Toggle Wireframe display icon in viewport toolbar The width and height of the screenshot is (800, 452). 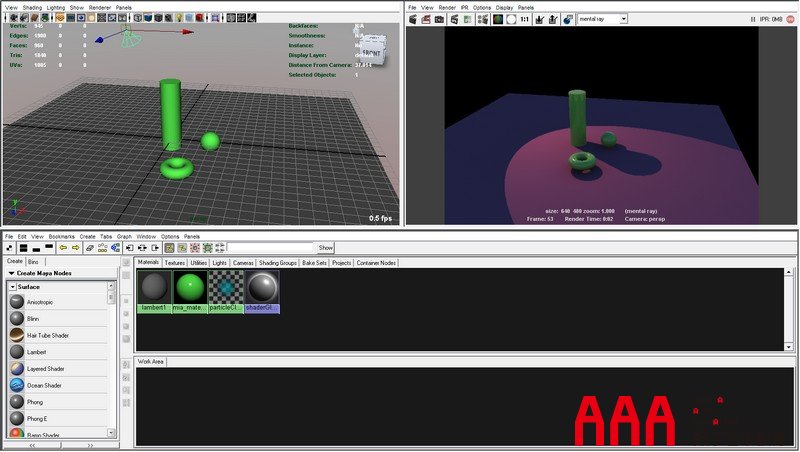[137, 18]
